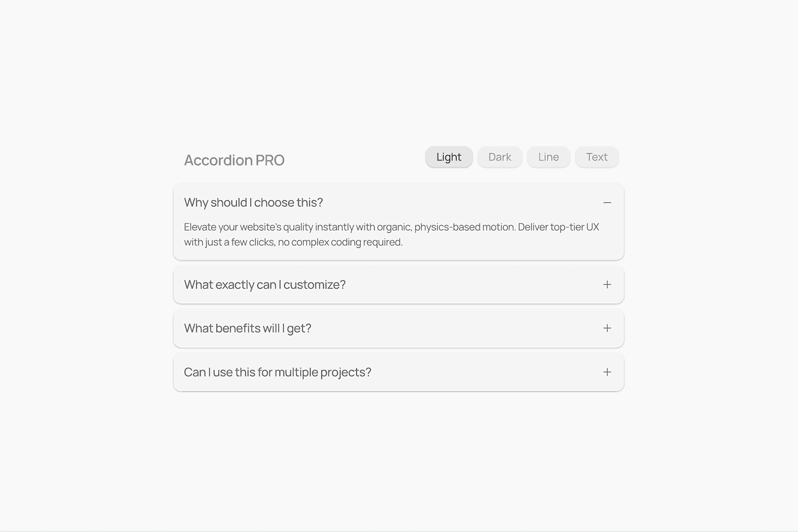
Task: Select the Line style option
Action: 548,157
